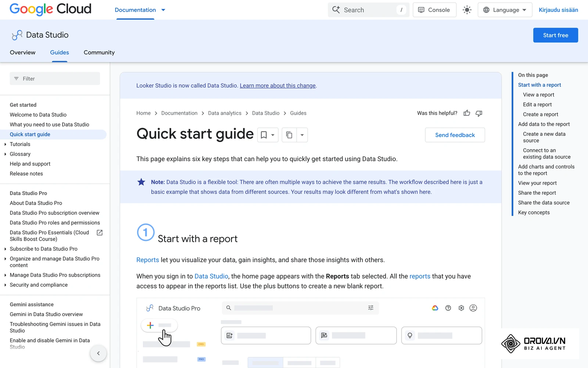Viewport: 588px width, 368px height.
Task: Jump to View a report section
Action: coord(538,95)
